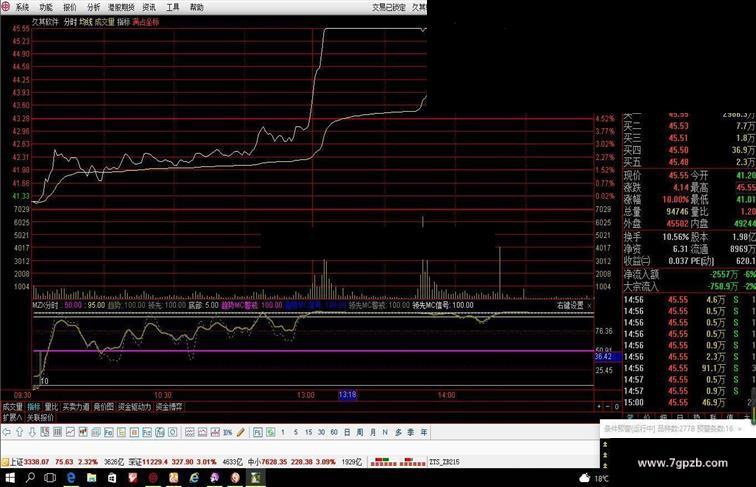The height and width of the screenshot is (487, 756).
Task: Click the red 满占坐标 label
Action: (146, 22)
